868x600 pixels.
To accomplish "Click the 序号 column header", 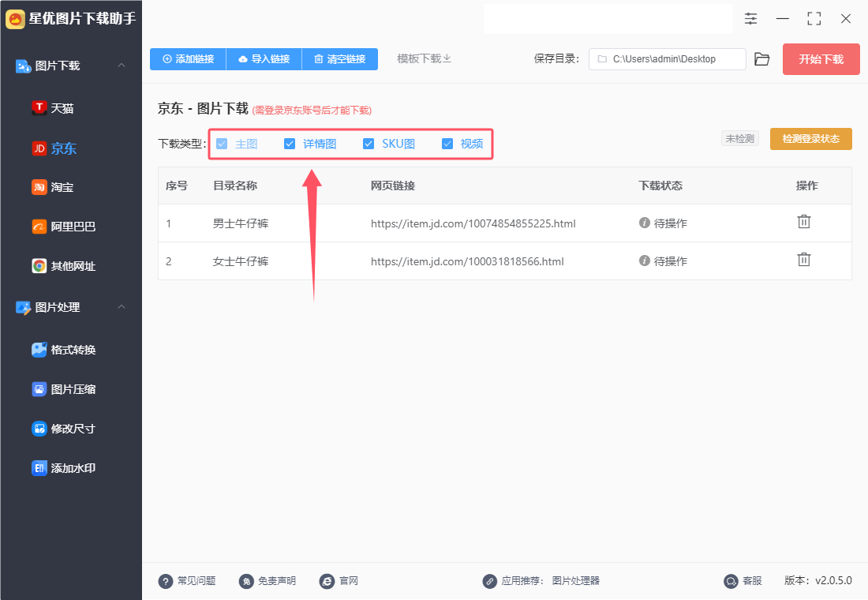I will 177,186.
